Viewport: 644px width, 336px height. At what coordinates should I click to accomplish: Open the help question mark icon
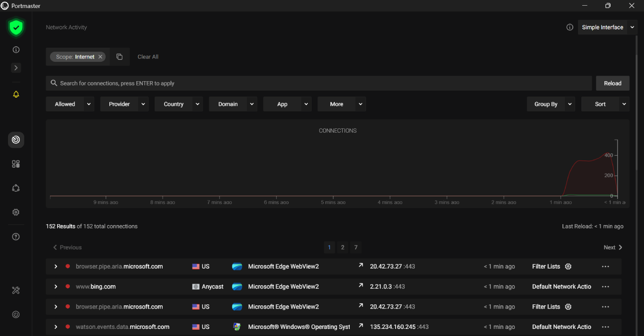(x=16, y=237)
